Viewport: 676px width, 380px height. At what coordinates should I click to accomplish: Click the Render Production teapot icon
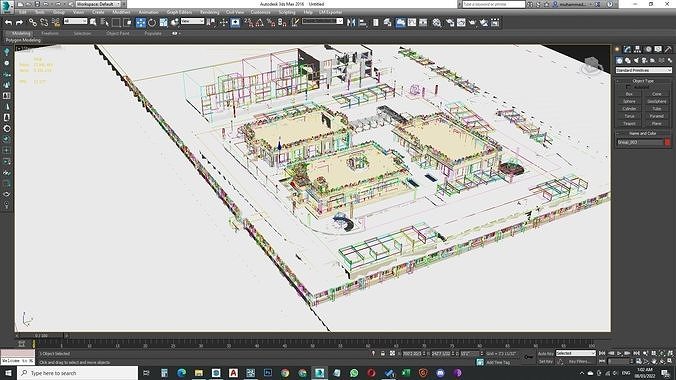473,22
